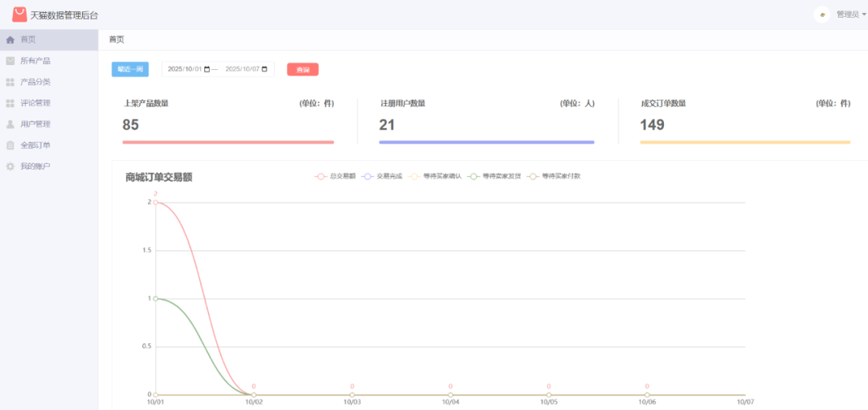Screen dimensions: 868x410
Task: Open the start date calendar picker icon
Action: (207, 69)
